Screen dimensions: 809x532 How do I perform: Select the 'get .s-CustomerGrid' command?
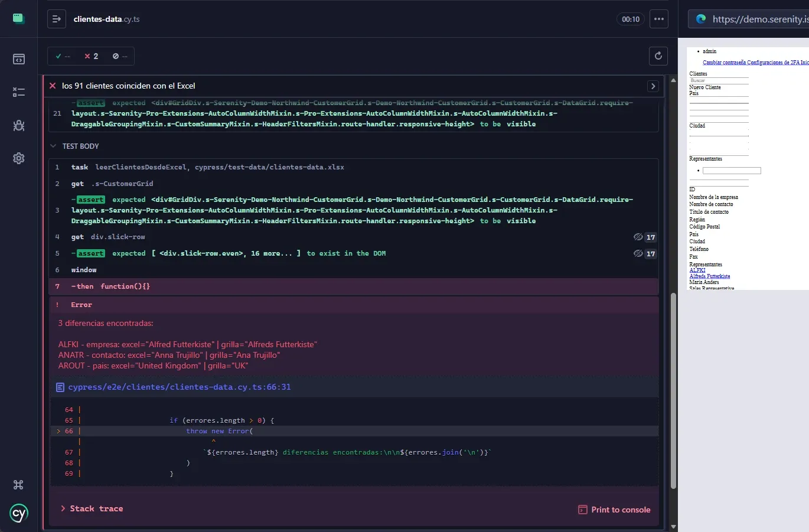[353, 184]
